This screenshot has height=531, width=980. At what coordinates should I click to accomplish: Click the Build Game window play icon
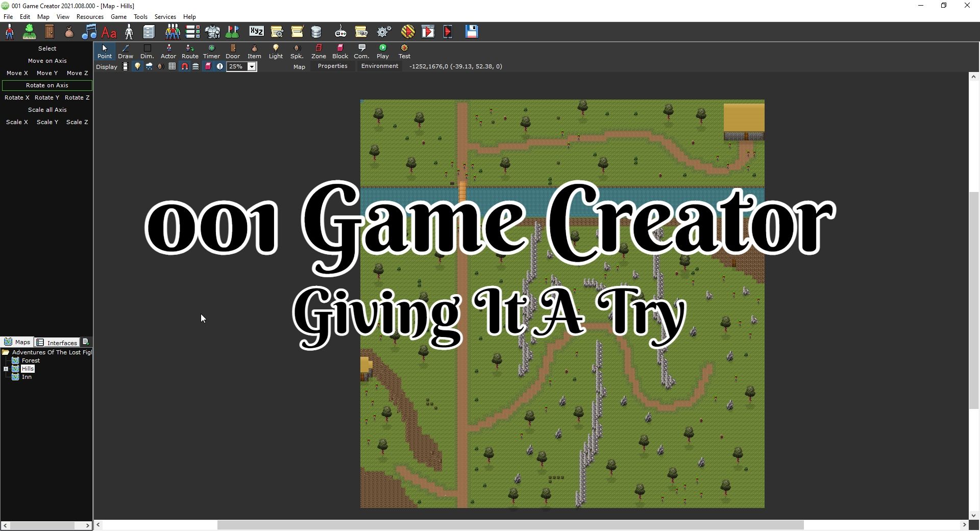428,32
